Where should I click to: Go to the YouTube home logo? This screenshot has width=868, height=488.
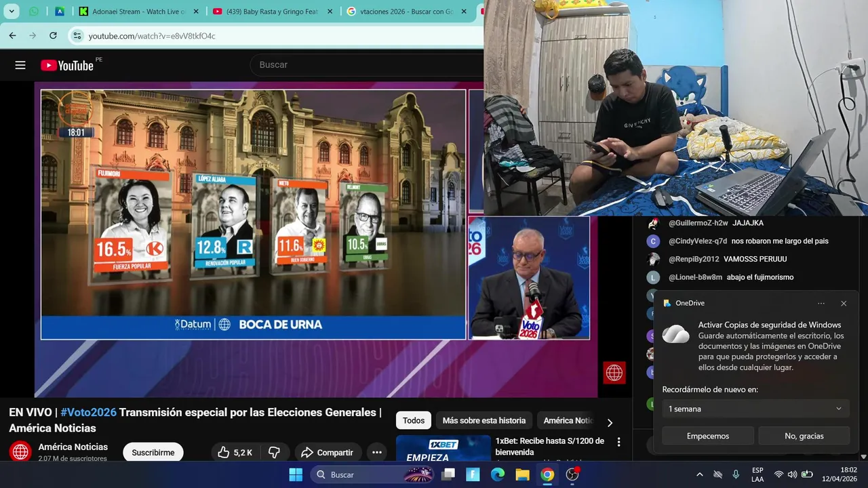[67, 65]
